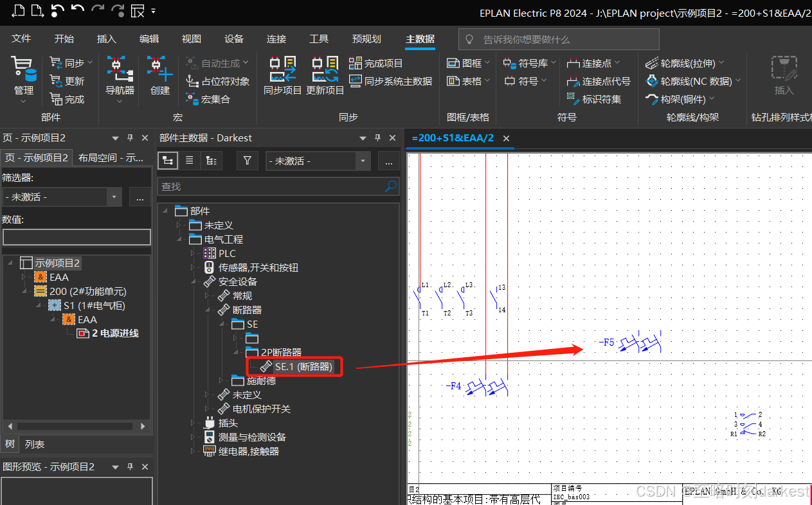This screenshot has width=812, height=505.
Task: Expand 继电器,接触器
Action: click(193, 452)
